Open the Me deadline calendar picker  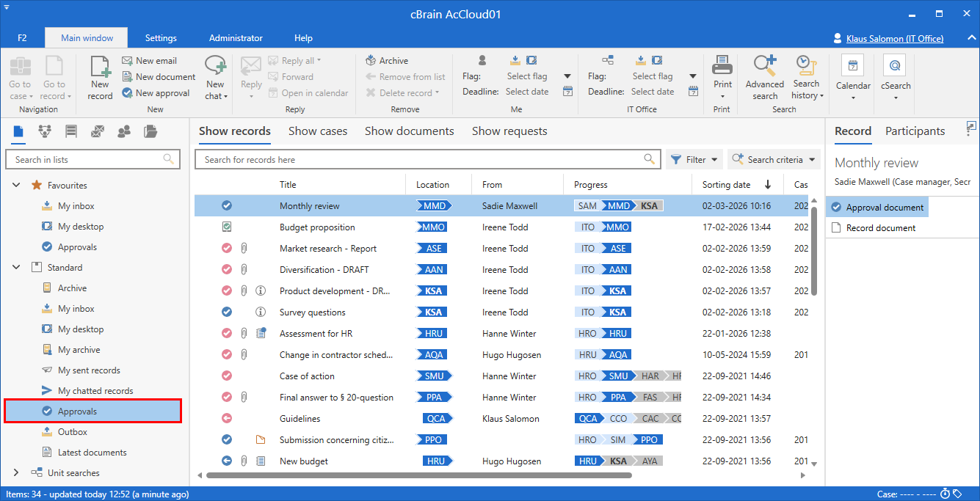tap(567, 92)
